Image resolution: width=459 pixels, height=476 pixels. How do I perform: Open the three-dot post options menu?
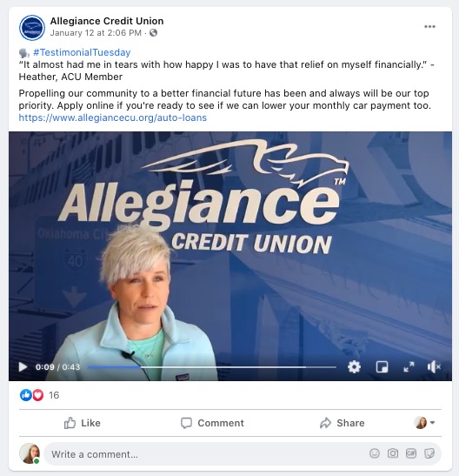(429, 27)
